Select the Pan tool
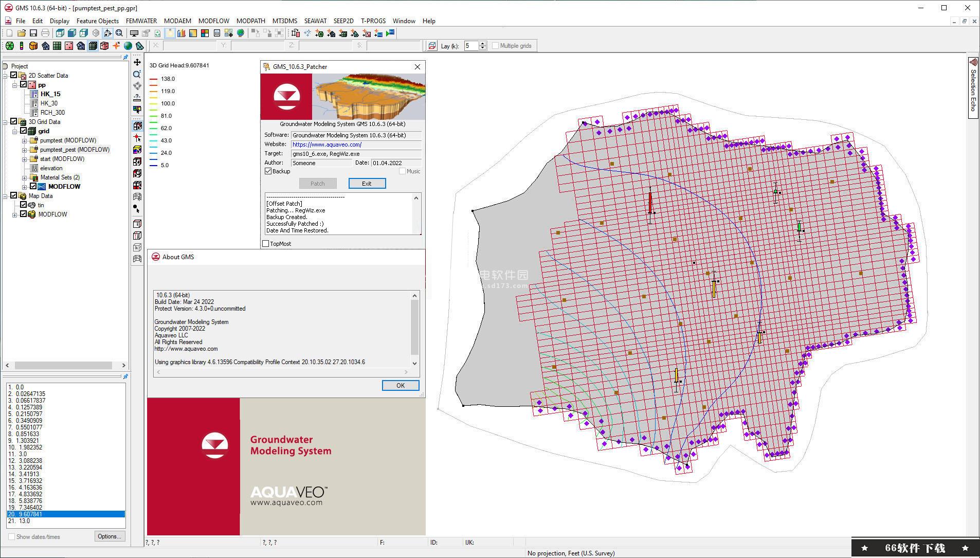Screen dimensions: 980x558 pos(137,62)
